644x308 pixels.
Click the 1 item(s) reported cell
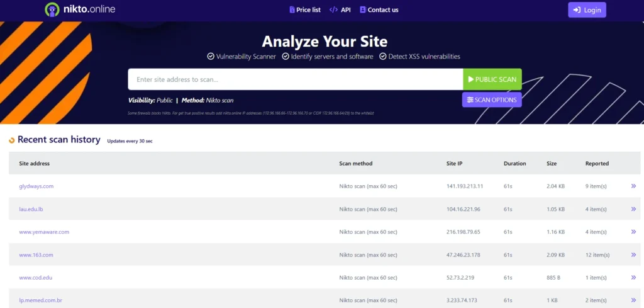[596, 278]
